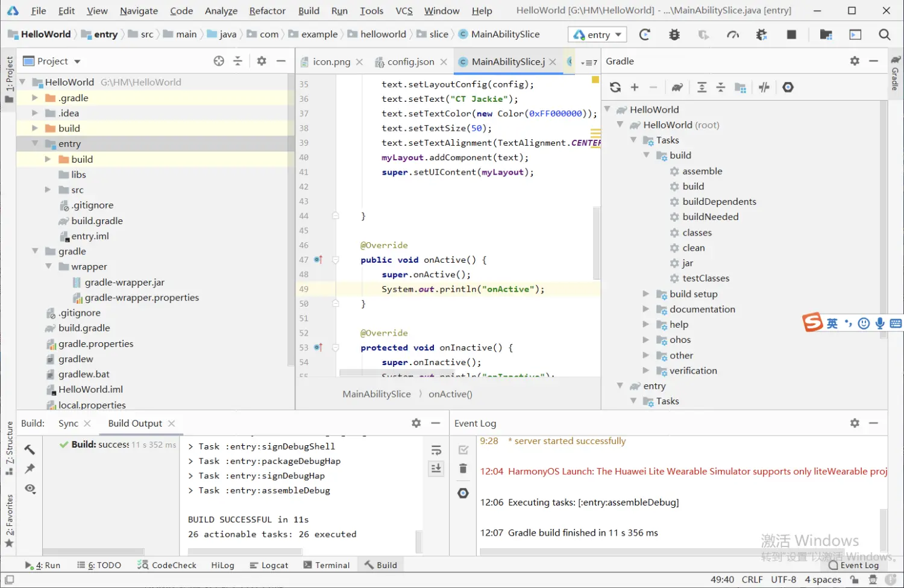
Task: Toggle offline mode in Gradle toolbar
Action: pos(764,87)
